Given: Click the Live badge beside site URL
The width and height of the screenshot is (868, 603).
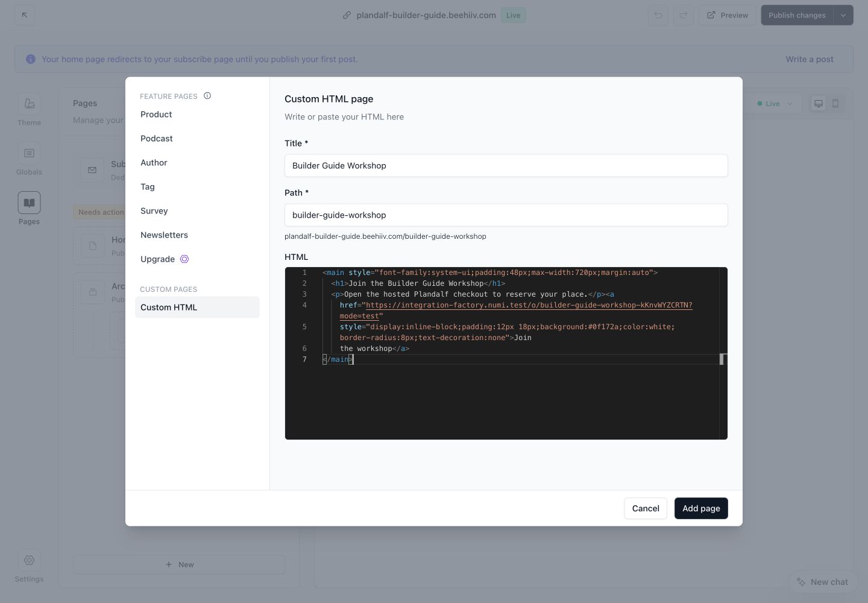Looking at the screenshot, I should click(514, 15).
